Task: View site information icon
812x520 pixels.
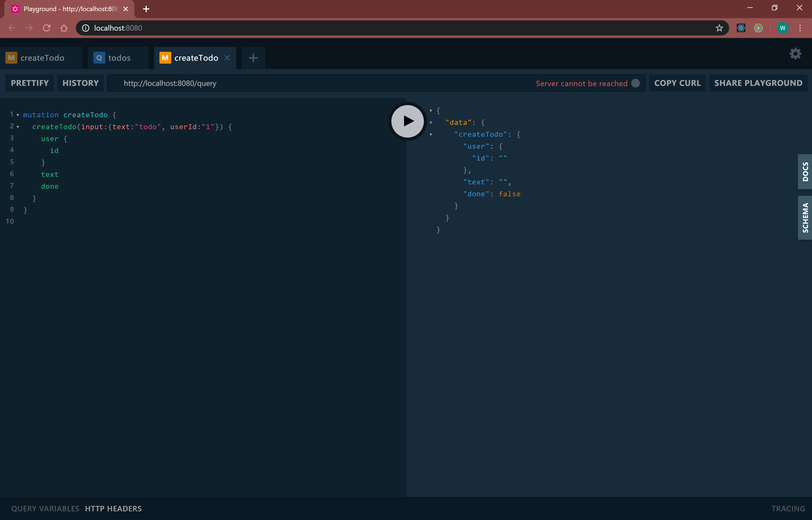Action: click(x=86, y=28)
